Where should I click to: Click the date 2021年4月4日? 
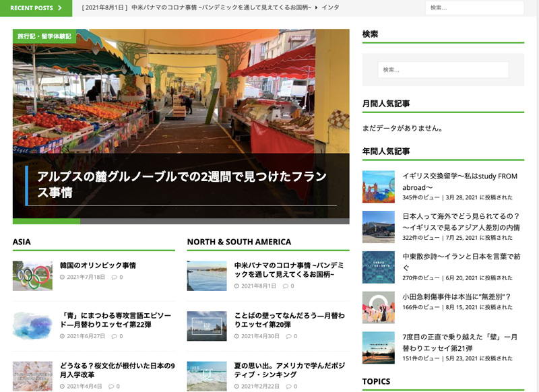click(84, 386)
